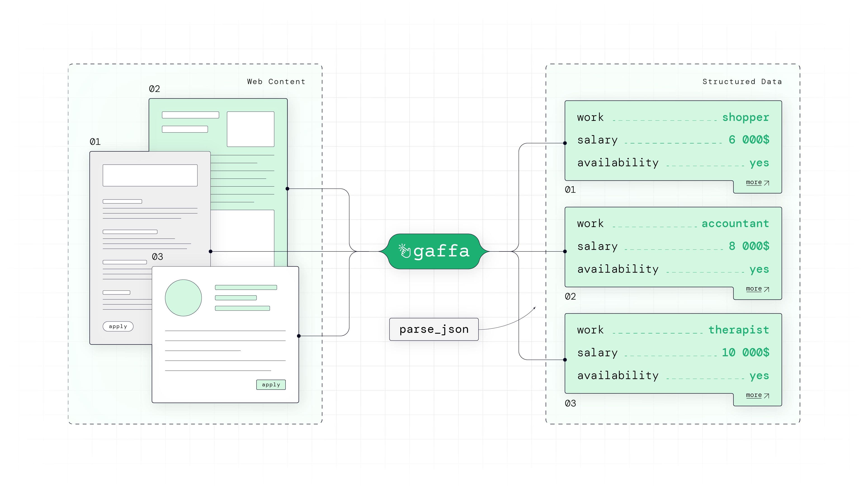868x488 pixels.
Task: Click the '01' label above the gray page
Action: coord(95,142)
